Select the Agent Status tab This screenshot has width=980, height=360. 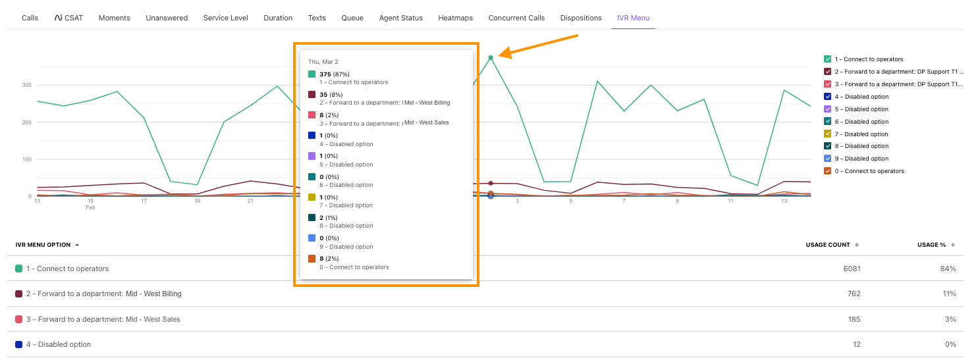click(x=401, y=18)
